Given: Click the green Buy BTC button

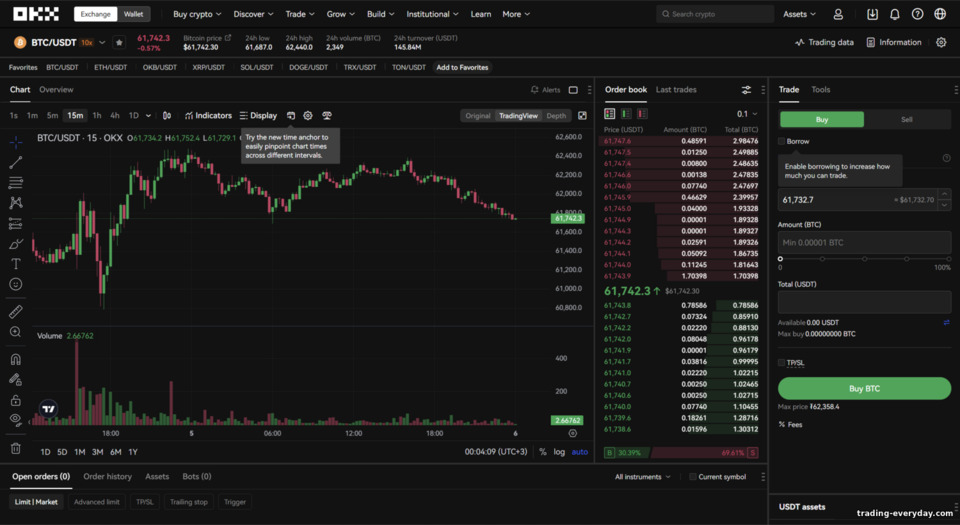Looking at the screenshot, I should 864,389.
